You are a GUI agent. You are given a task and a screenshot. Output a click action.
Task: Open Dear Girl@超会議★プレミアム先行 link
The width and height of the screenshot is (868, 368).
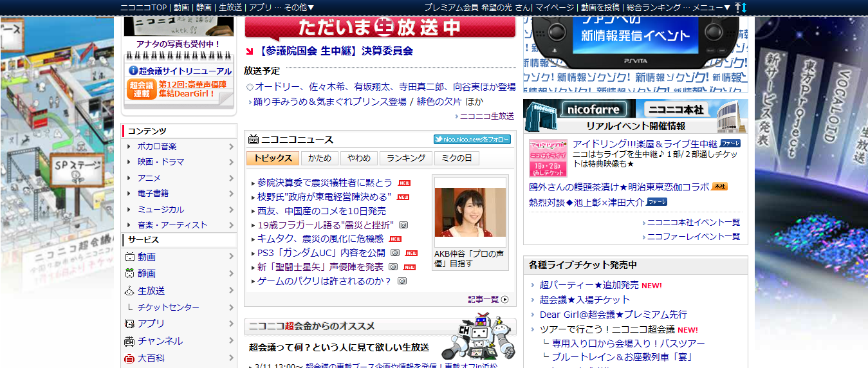coord(613,315)
